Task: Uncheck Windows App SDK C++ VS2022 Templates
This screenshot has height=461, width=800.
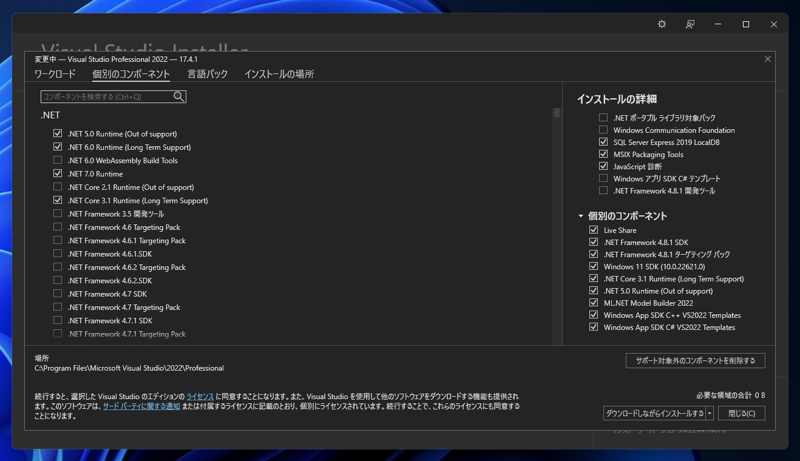Action: 593,315
